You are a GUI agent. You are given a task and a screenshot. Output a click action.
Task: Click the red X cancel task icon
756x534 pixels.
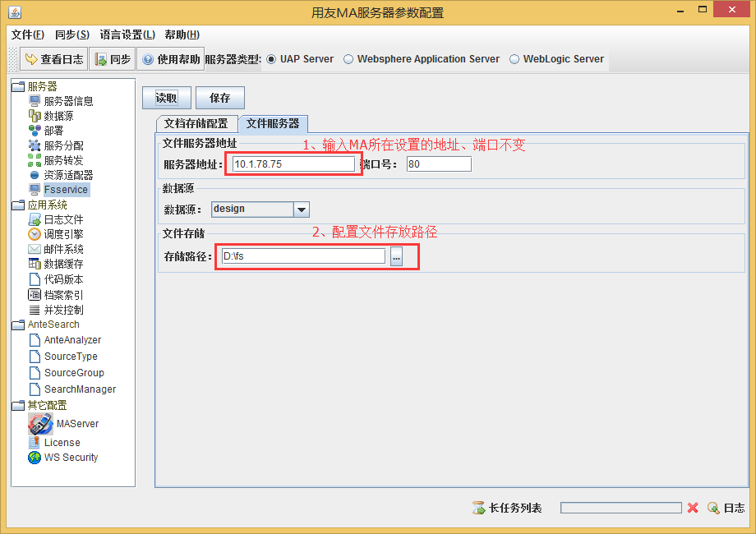pyautogui.click(x=693, y=508)
